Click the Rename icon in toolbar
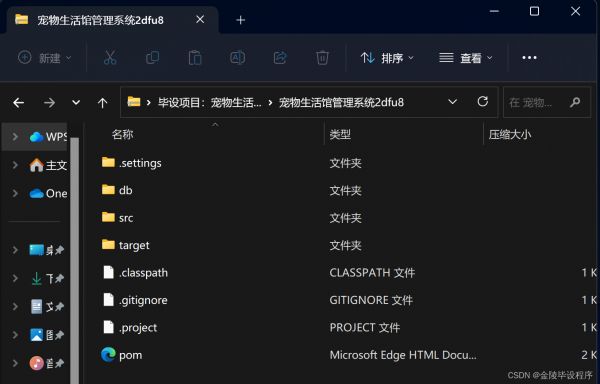This screenshot has height=384, width=600. point(237,58)
